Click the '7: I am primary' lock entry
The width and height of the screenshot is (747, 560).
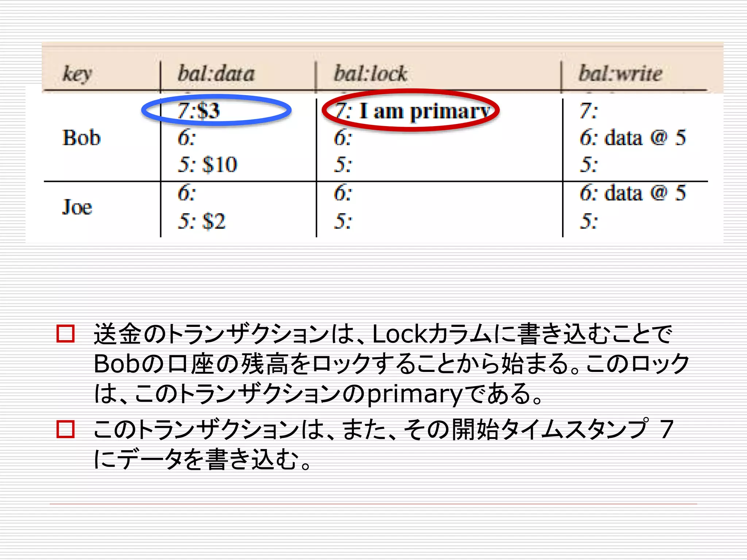click(412, 111)
